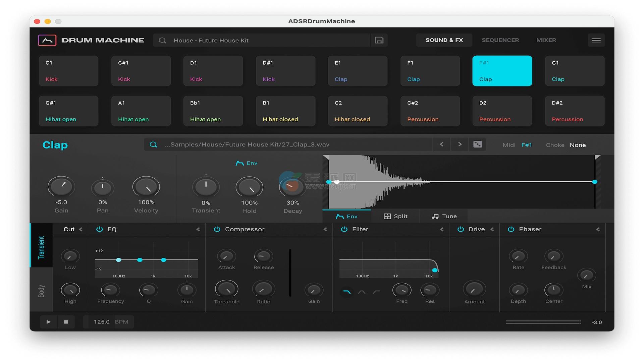This screenshot has width=644, height=362.
Task: Open the Choke None dropdown
Action: 578,145
